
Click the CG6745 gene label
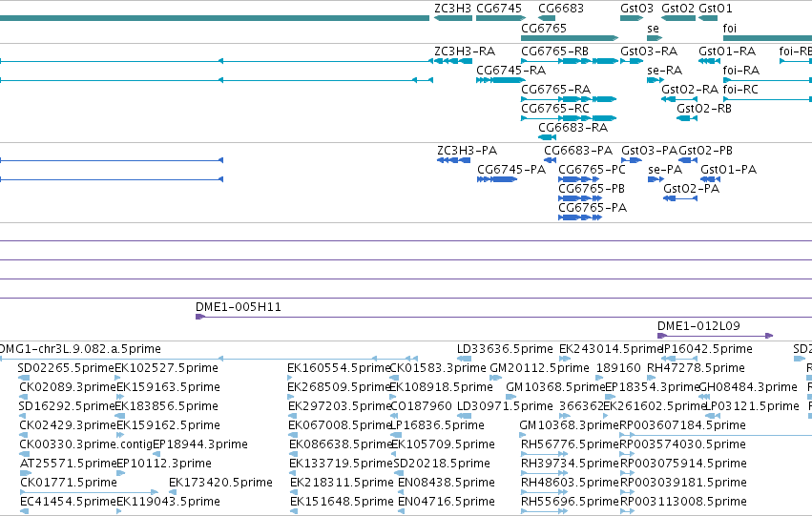[x=499, y=9]
